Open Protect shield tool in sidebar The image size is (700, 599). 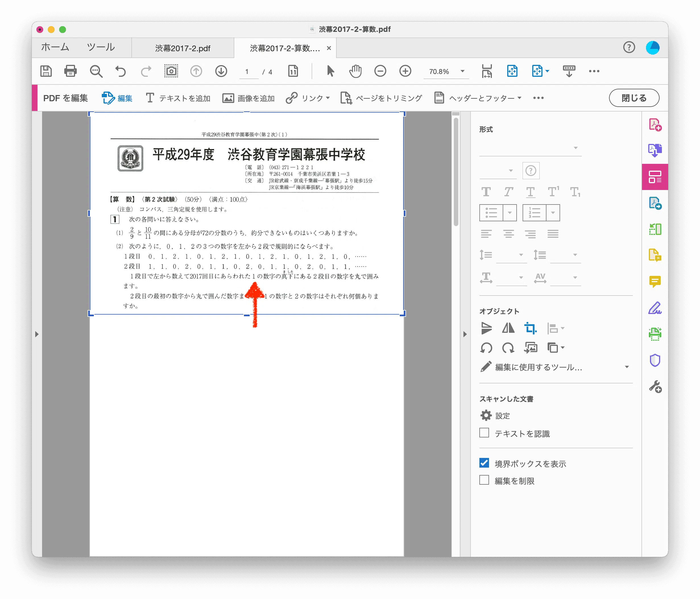pos(655,360)
